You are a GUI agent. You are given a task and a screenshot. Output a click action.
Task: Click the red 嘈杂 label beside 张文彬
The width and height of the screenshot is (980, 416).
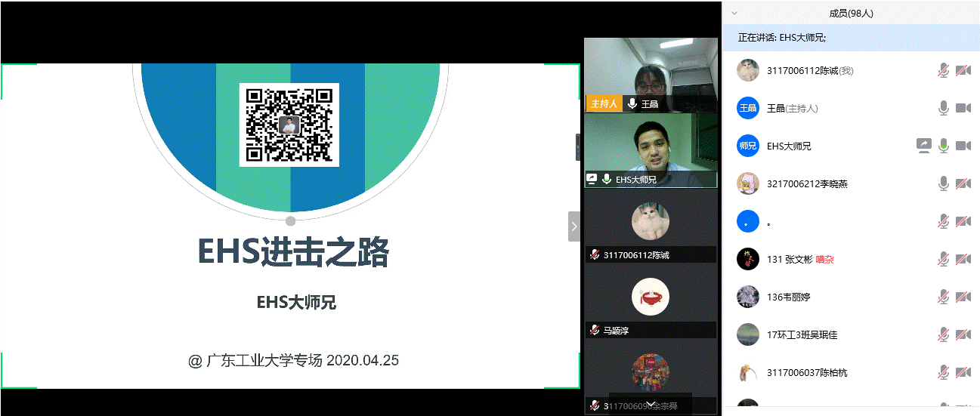coord(824,259)
